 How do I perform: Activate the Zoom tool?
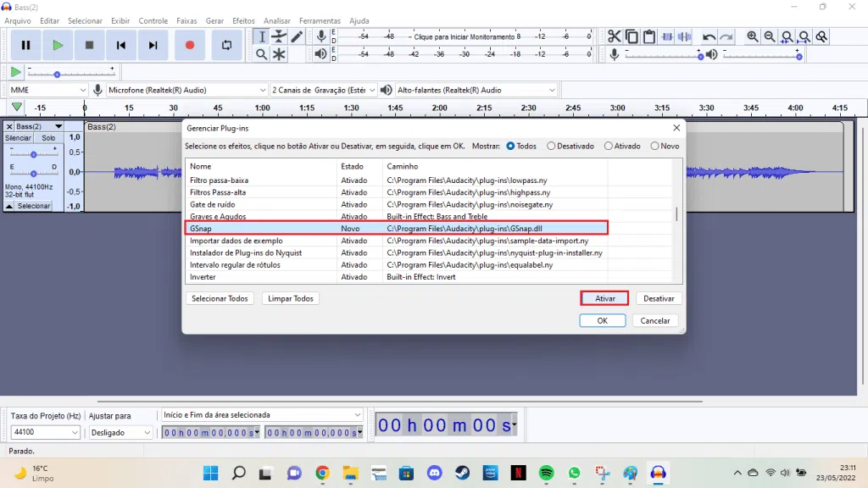(x=260, y=53)
